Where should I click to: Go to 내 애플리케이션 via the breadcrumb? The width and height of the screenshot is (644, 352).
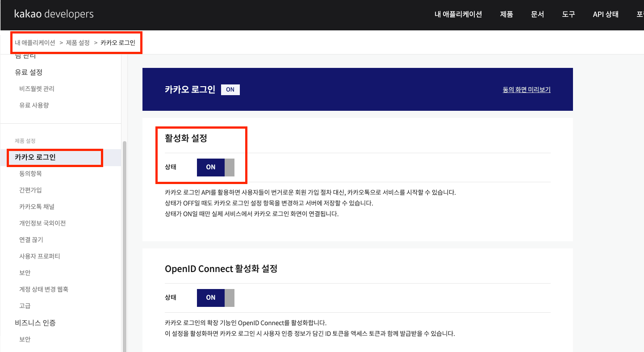coord(35,43)
